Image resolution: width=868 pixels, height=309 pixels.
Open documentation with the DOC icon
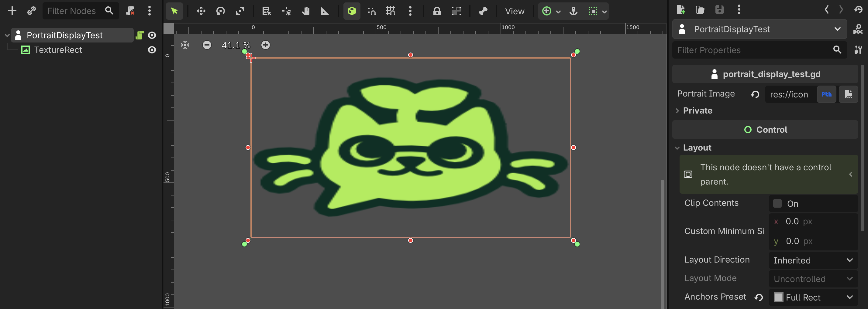click(x=858, y=29)
